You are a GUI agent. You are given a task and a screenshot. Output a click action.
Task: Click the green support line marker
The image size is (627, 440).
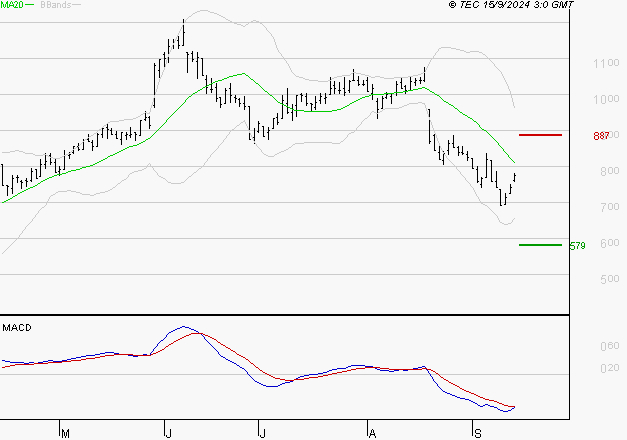[540, 245]
